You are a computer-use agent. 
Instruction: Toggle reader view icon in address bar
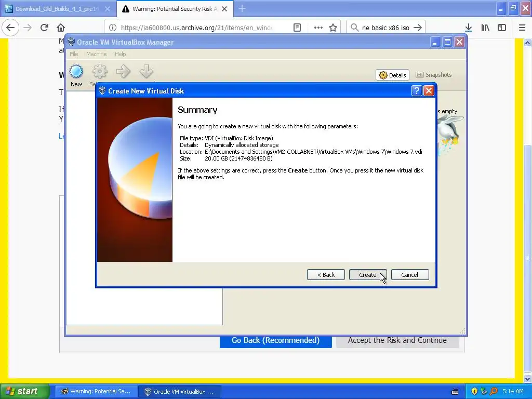click(297, 28)
